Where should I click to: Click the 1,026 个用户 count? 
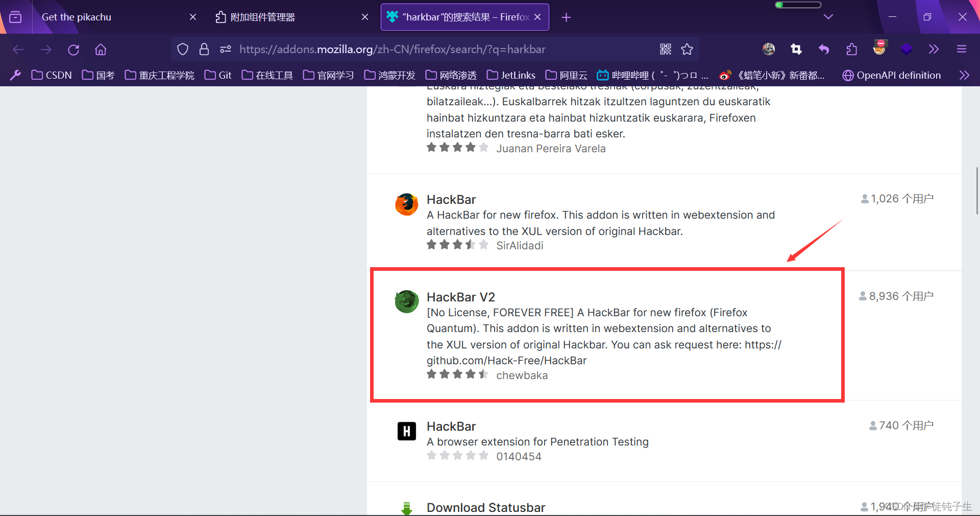897,199
